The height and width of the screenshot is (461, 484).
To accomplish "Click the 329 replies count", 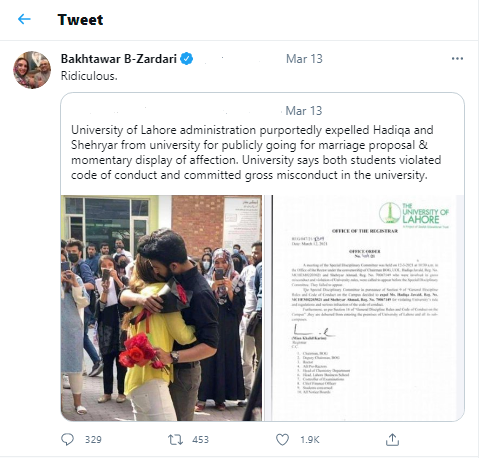I will (x=93, y=440).
